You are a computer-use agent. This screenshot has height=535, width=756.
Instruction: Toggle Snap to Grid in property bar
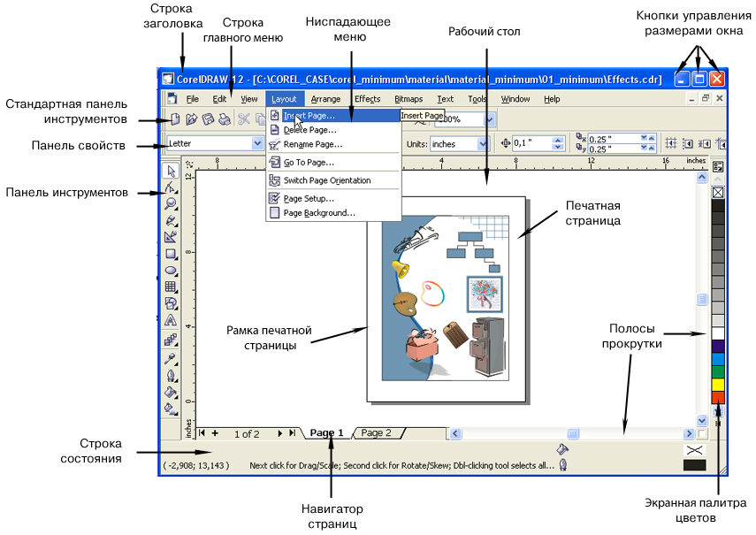pos(670,143)
